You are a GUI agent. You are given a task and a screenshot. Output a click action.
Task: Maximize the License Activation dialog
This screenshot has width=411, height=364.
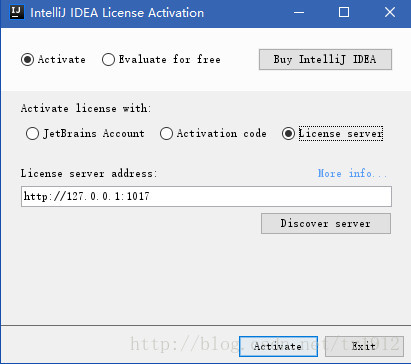(344, 13)
